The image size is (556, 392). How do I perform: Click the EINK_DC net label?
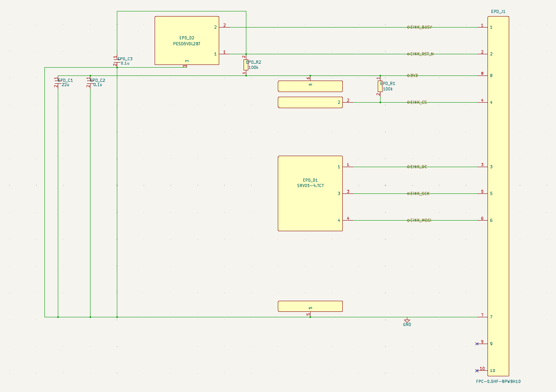tap(417, 167)
